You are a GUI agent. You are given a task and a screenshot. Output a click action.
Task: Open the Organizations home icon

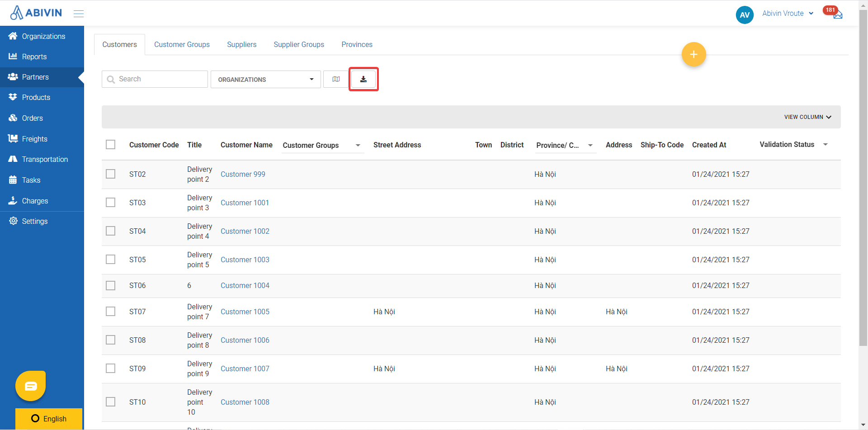pos(13,36)
